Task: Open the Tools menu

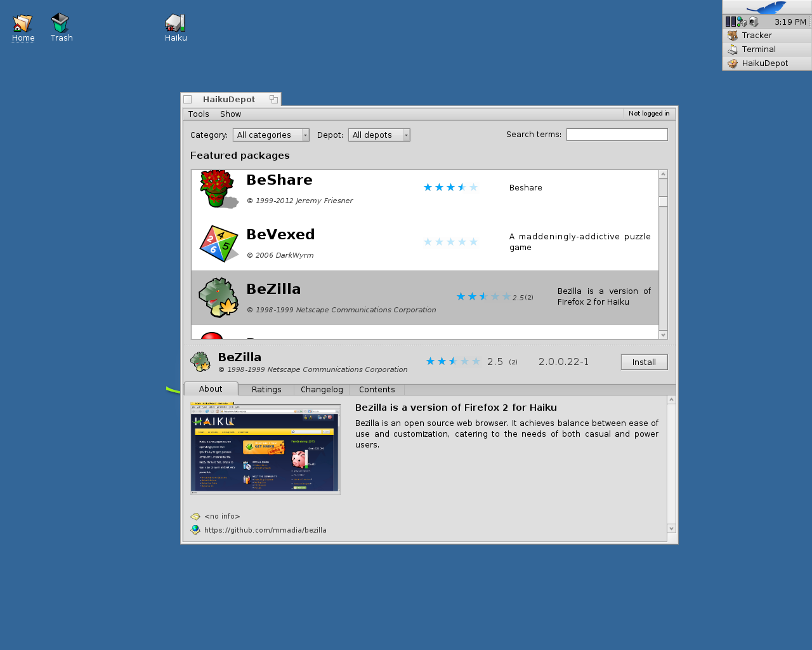Action: [198, 114]
